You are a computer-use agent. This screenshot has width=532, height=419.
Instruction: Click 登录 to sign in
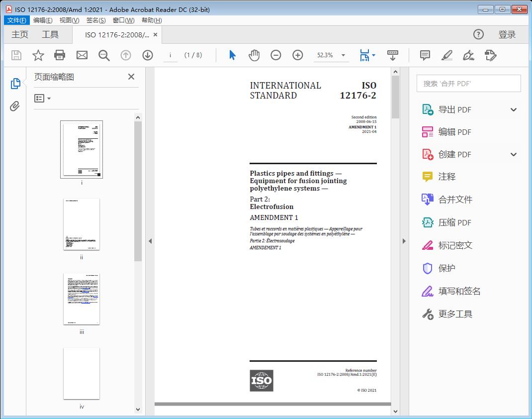point(507,34)
